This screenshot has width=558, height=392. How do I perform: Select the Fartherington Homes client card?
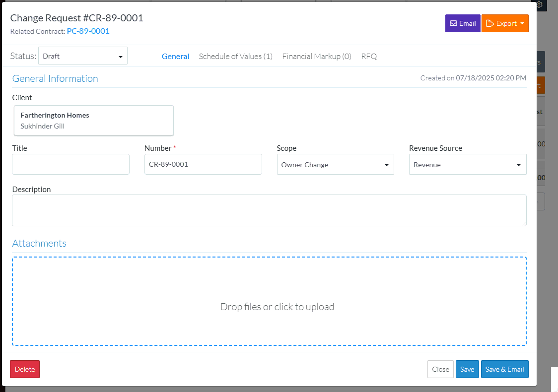(94, 121)
